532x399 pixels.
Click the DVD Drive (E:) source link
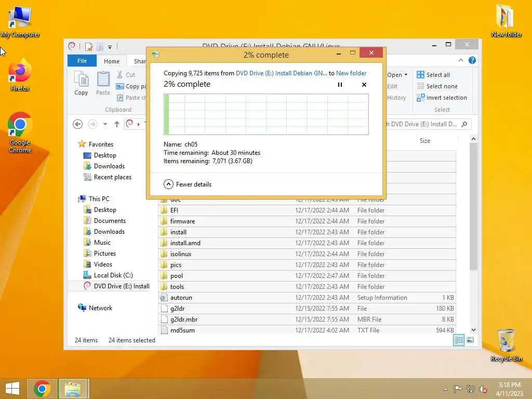pyautogui.click(x=281, y=73)
